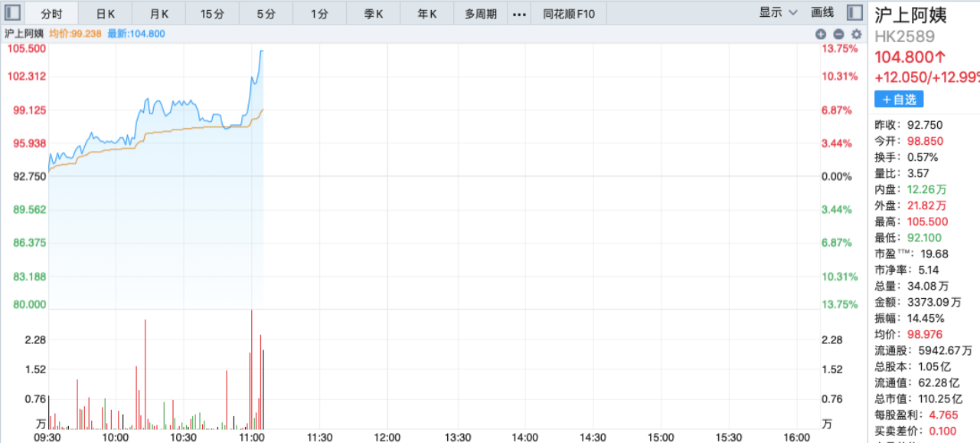
Task: Toggle the left sidebar panel icon
Action: 12,13
